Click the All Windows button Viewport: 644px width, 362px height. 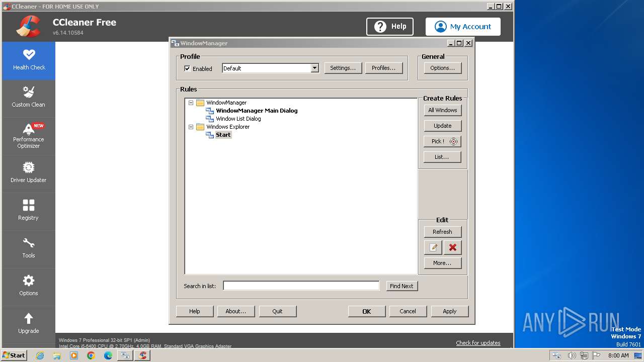(x=443, y=110)
